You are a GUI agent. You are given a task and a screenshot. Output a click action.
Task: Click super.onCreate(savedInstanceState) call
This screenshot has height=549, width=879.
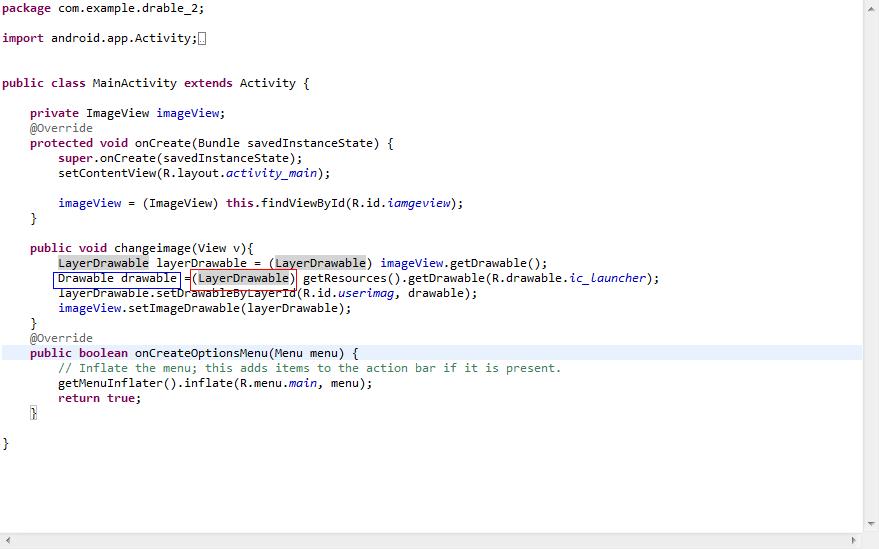tap(180, 158)
